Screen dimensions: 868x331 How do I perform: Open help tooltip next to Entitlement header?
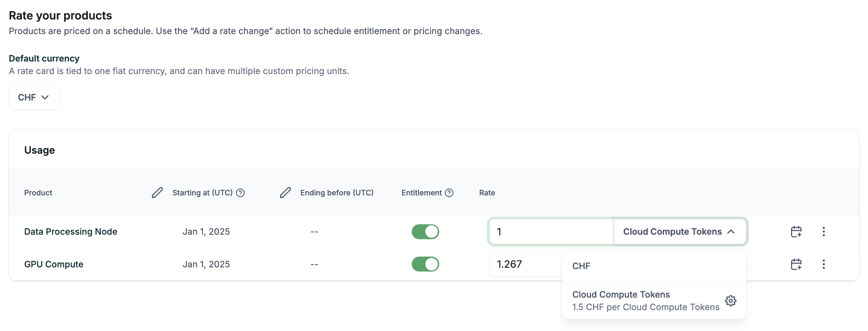coord(449,193)
